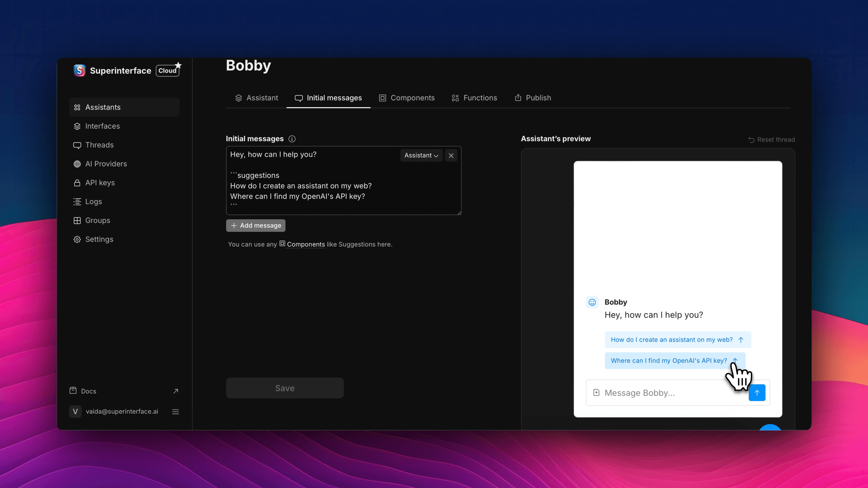Click the send arrow in the message box

pos(757,393)
